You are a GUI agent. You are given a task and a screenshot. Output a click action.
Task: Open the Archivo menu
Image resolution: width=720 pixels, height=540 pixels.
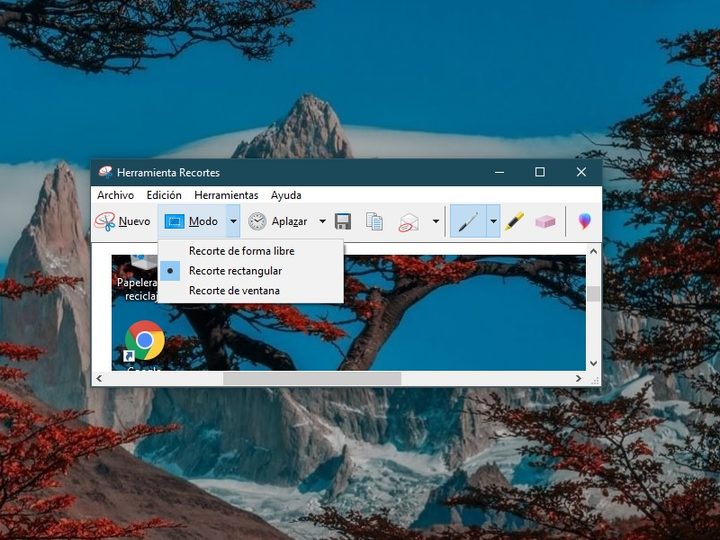tap(115, 195)
